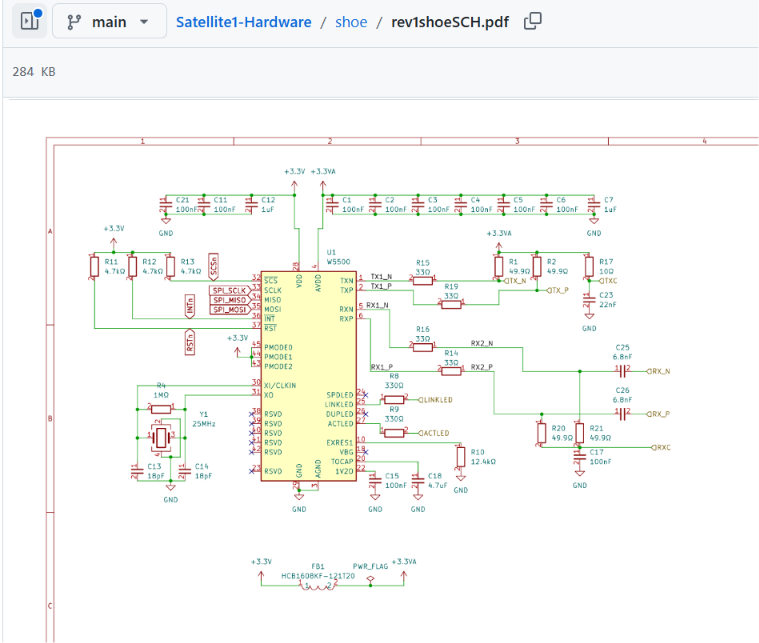Click the RXC net label
Image resolution: width=759 pixels, height=643 pixels.
661,447
